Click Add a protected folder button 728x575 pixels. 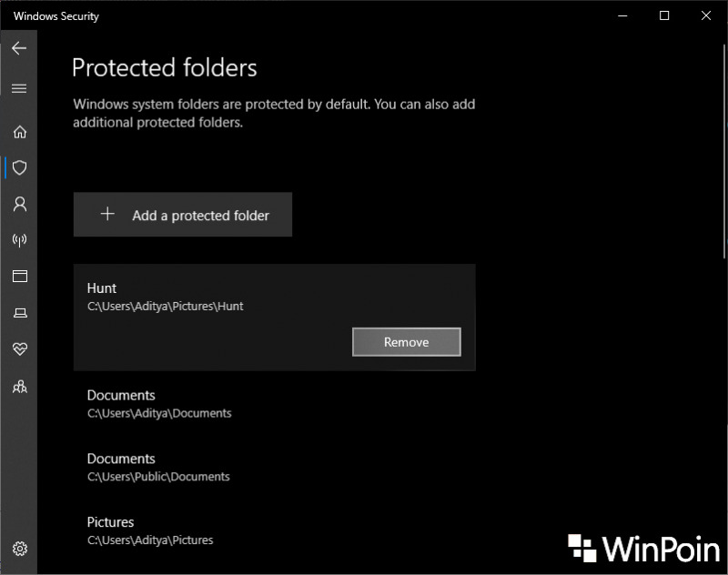pyautogui.click(x=183, y=215)
